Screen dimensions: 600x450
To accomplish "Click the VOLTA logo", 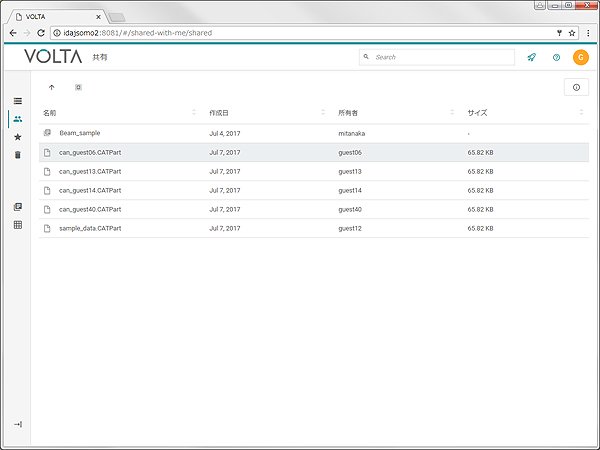I will [53, 56].
